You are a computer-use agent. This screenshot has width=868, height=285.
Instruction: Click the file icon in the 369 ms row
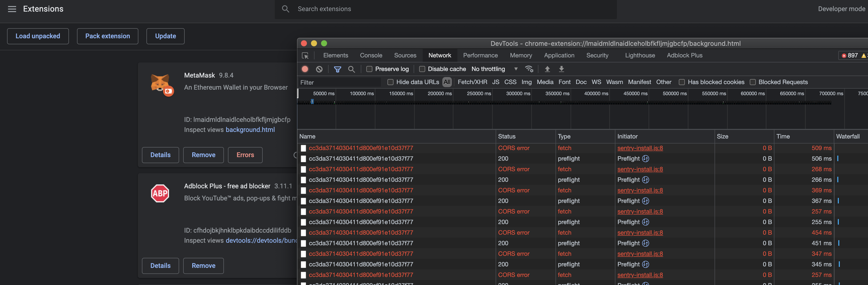click(x=303, y=191)
